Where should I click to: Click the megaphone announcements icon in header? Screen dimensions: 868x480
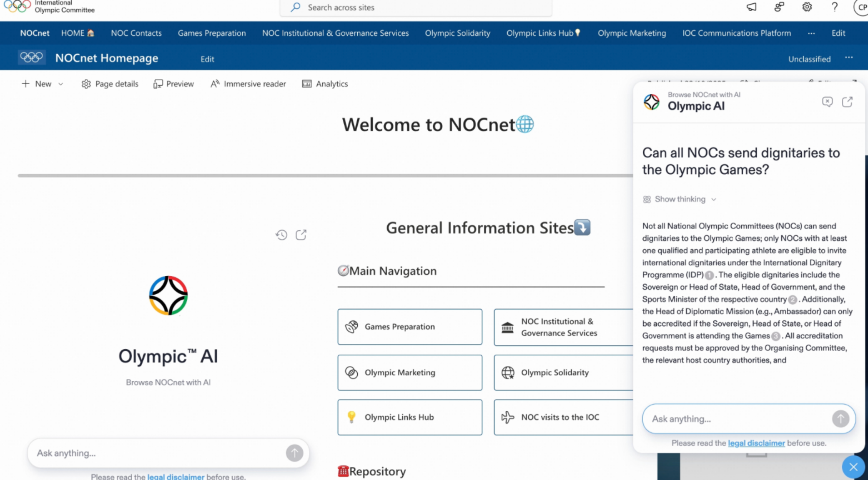point(751,7)
